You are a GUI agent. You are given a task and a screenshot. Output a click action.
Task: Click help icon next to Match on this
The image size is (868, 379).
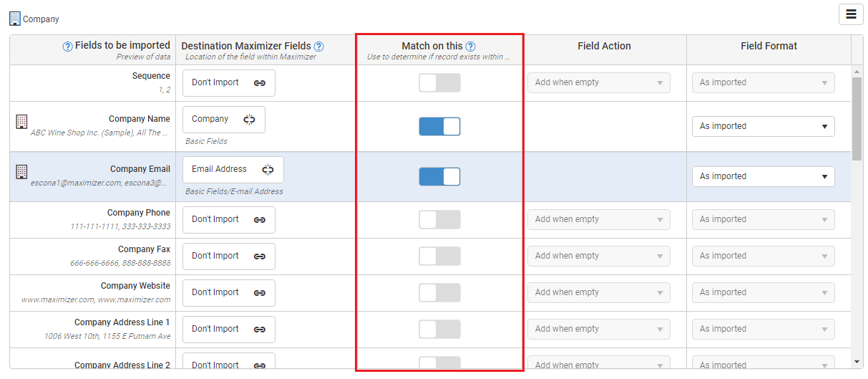coord(470,47)
